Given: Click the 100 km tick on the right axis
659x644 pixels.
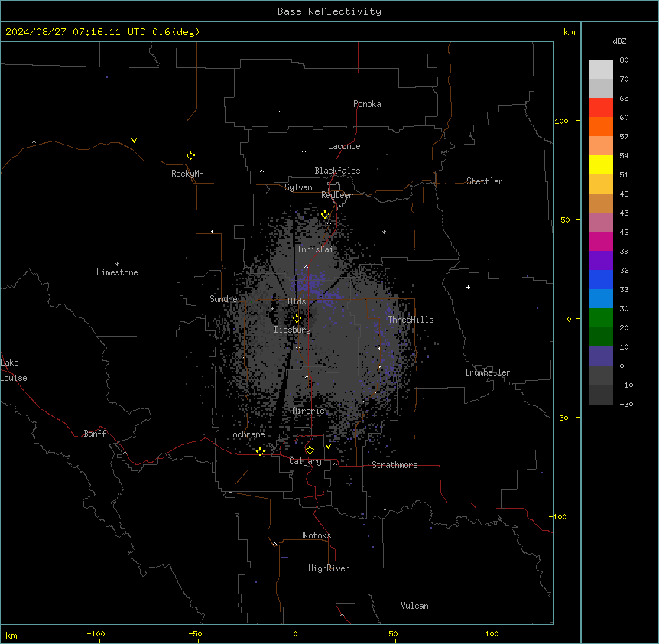Looking at the screenshot, I should coord(561,121).
